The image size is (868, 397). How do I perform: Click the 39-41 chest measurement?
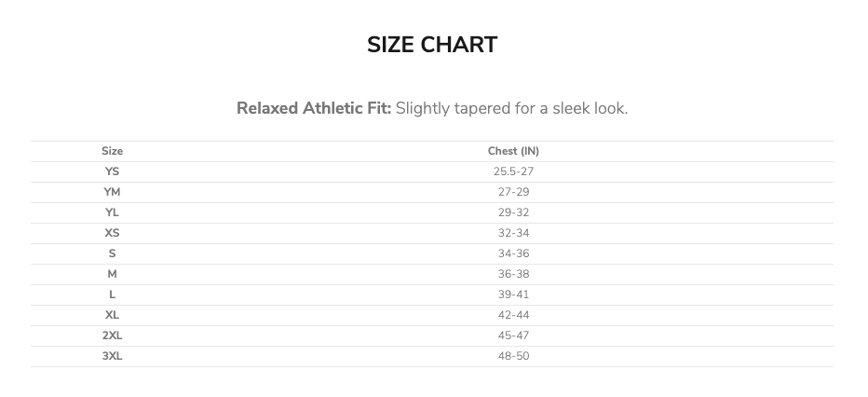pos(514,294)
